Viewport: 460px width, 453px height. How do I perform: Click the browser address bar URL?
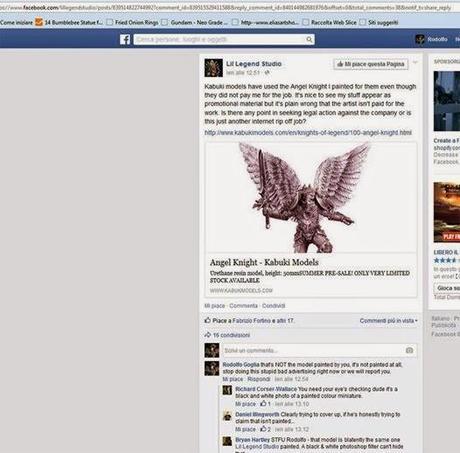pos(227,7)
